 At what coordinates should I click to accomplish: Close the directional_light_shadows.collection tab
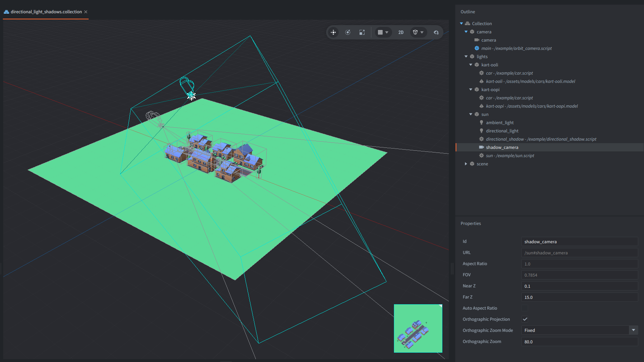86,12
